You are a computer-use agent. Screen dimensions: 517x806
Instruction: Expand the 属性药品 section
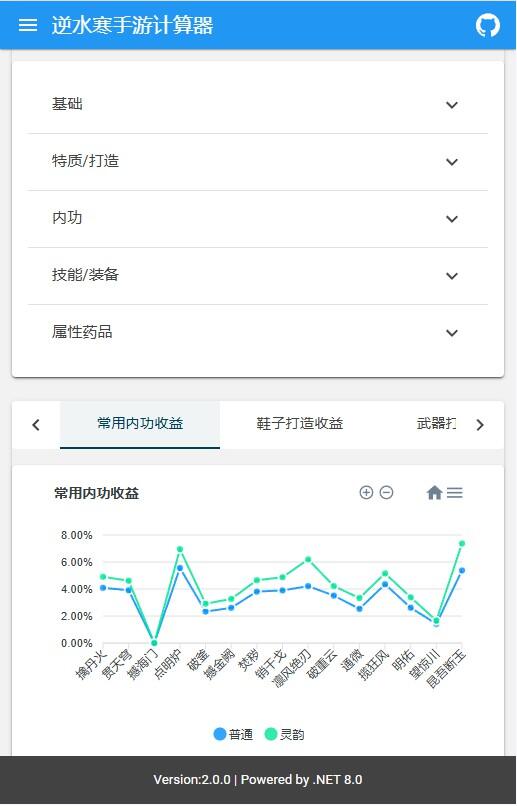(x=257, y=333)
